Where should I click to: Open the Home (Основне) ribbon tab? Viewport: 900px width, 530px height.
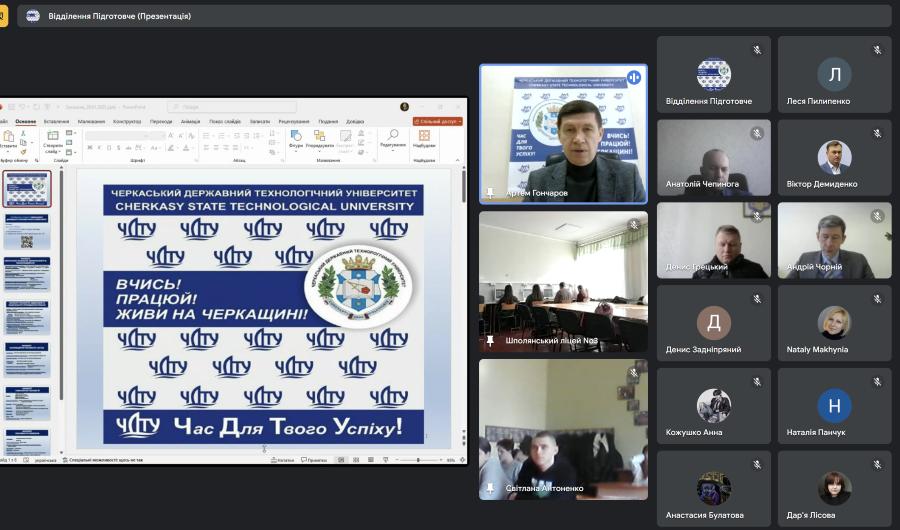pos(26,122)
